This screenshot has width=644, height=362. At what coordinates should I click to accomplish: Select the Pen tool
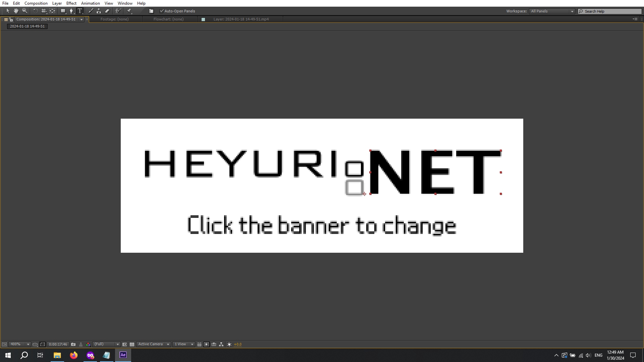(71, 11)
